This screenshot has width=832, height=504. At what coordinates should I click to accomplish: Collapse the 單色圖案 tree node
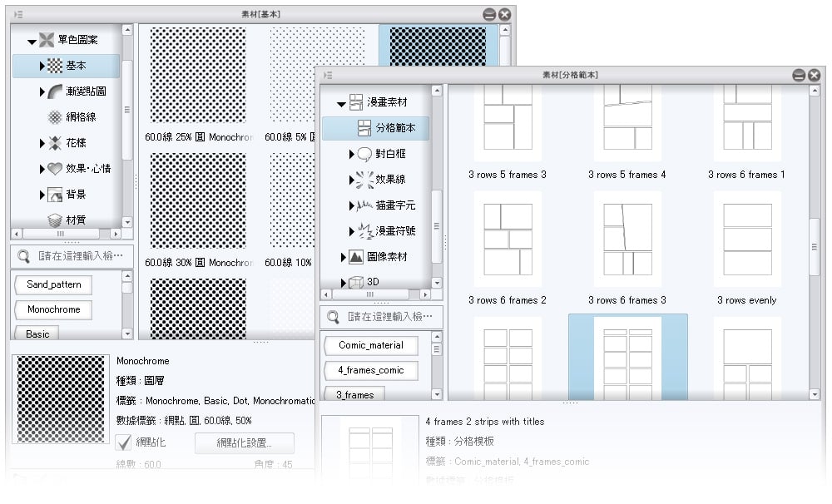(x=32, y=40)
